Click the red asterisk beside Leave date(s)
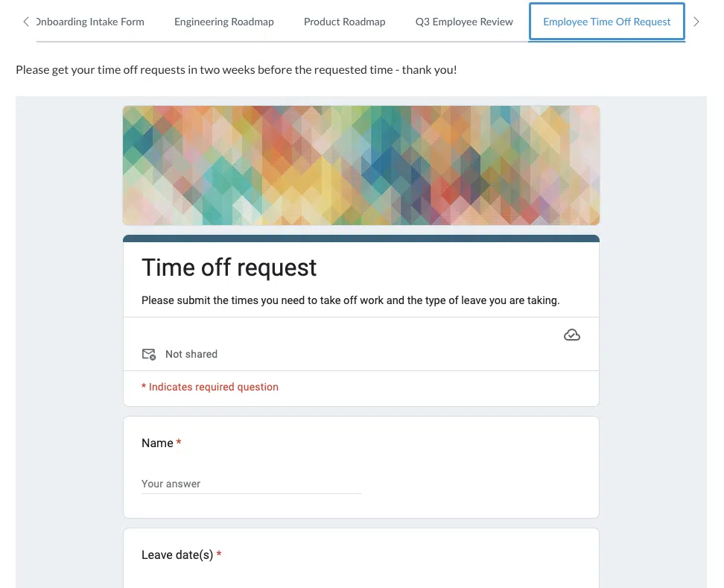The image size is (724, 588). click(219, 554)
